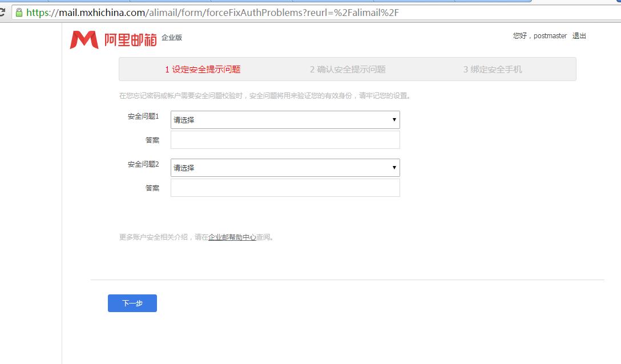Click the 企业版 edition label

pos(172,38)
